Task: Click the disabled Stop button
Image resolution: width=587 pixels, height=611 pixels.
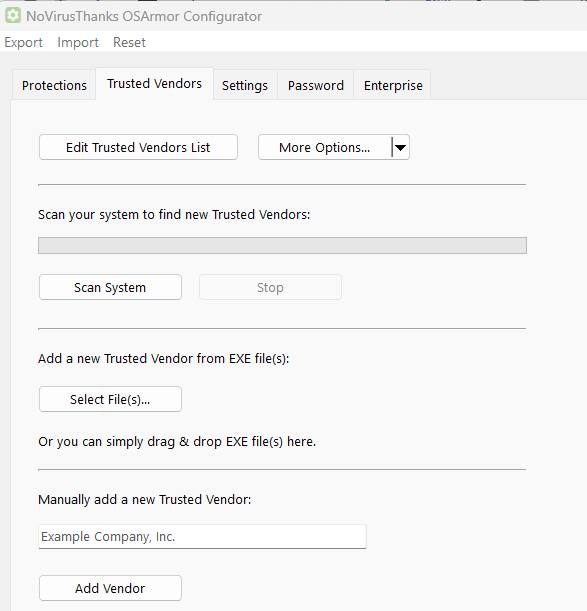Action: [270, 287]
